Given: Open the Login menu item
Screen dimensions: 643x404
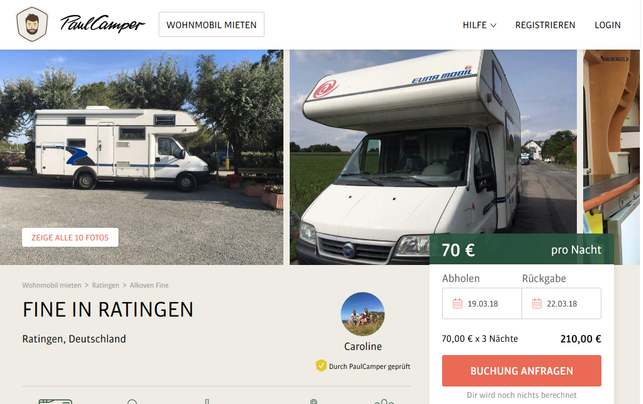Looking at the screenshot, I should tap(607, 25).
